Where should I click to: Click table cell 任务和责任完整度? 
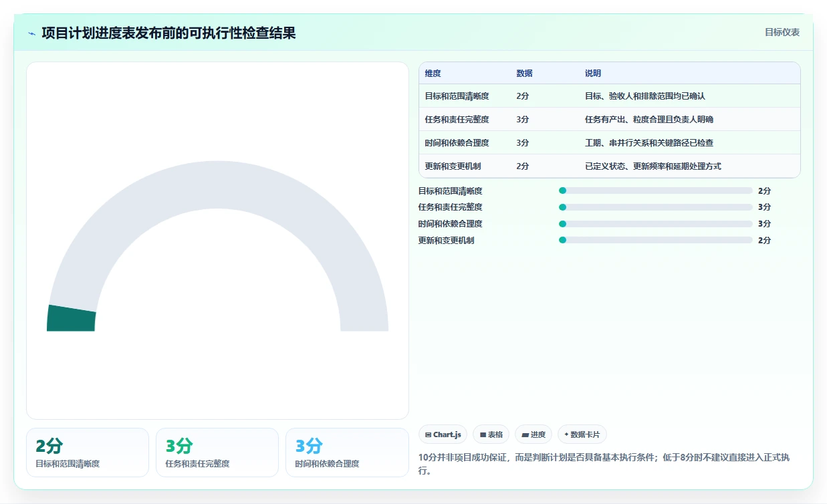click(457, 120)
